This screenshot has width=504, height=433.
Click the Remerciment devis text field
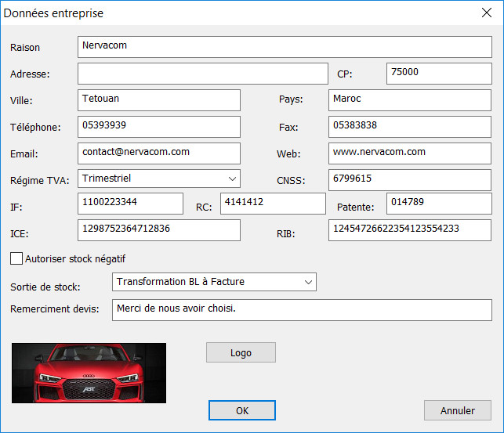pyautogui.click(x=302, y=309)
